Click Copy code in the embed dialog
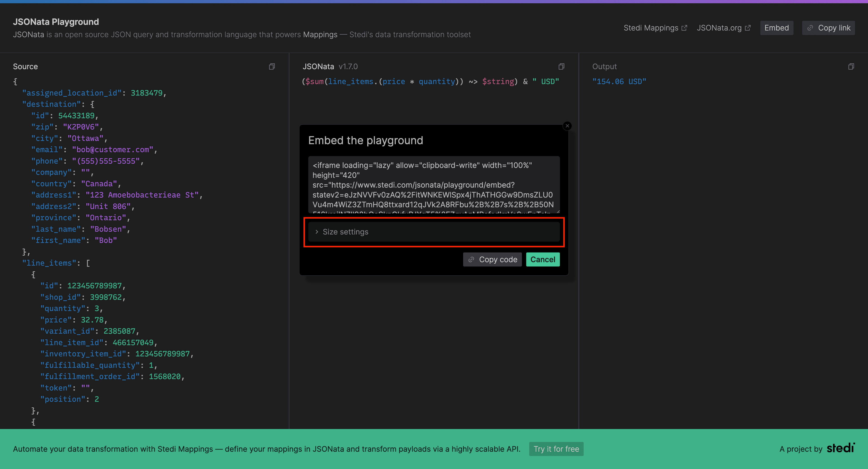 pyautogui.click(x=492, y=259)
